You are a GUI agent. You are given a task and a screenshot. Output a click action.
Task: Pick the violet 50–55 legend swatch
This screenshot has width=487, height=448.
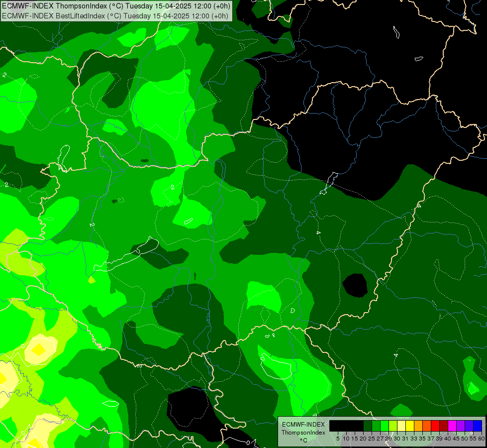click(469, 426)
